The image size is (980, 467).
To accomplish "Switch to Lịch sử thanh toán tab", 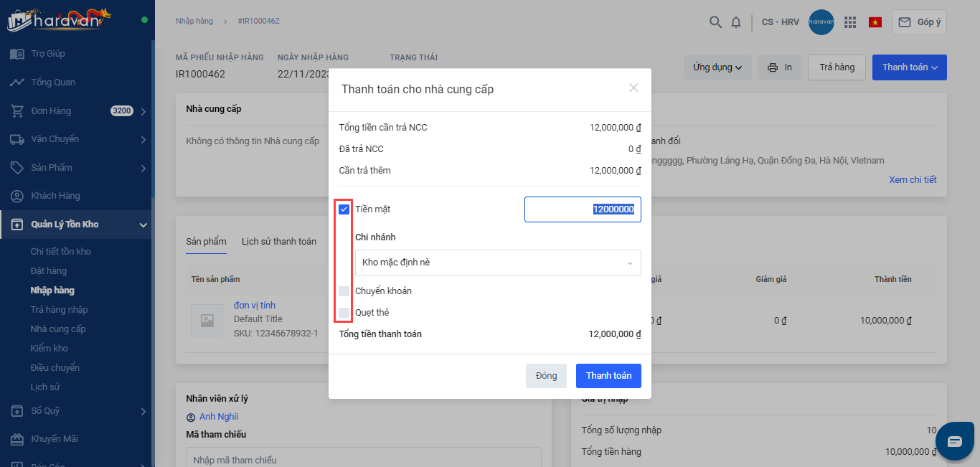I will pyautogui.click(x=278, y=242).
